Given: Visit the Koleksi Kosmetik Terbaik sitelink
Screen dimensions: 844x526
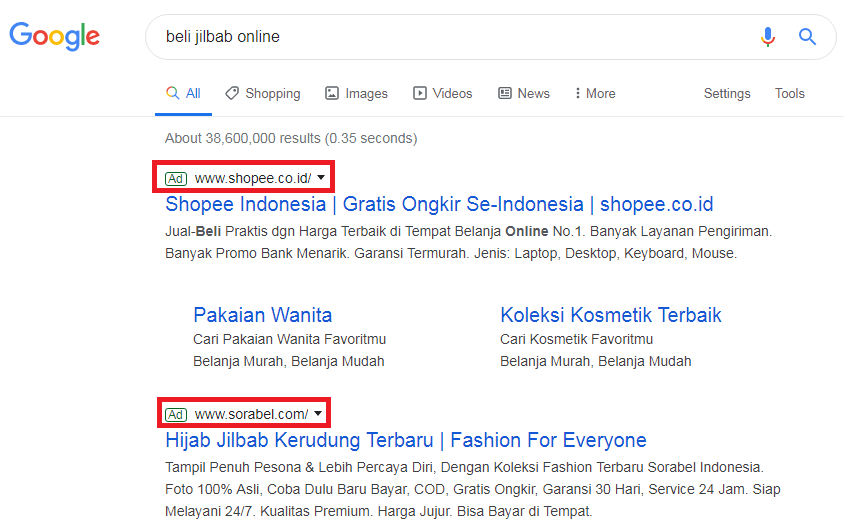Looking at the screenshot, I should tap(610, 315).
